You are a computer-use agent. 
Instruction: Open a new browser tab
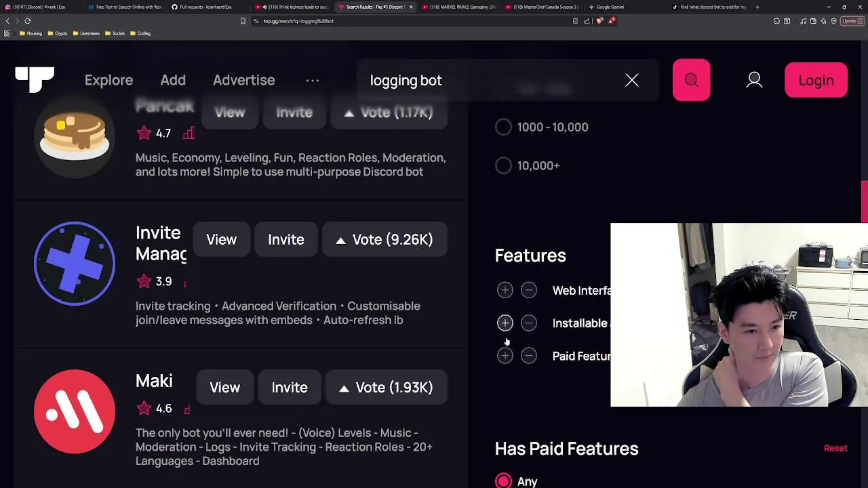[x=757, y=7]
